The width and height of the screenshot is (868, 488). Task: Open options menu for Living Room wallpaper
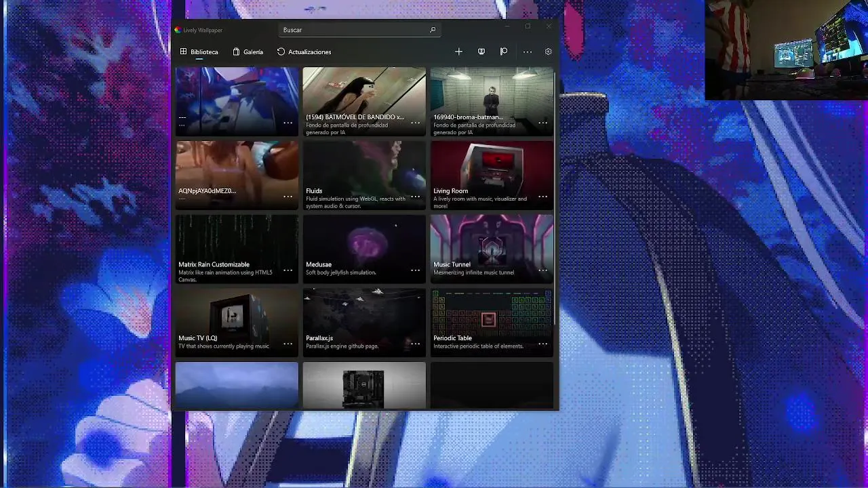coord(542,197)
